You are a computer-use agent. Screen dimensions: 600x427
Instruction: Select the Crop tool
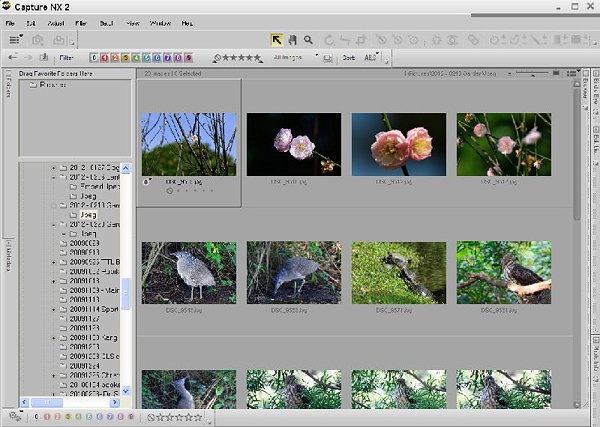click(x=361, y=40)
